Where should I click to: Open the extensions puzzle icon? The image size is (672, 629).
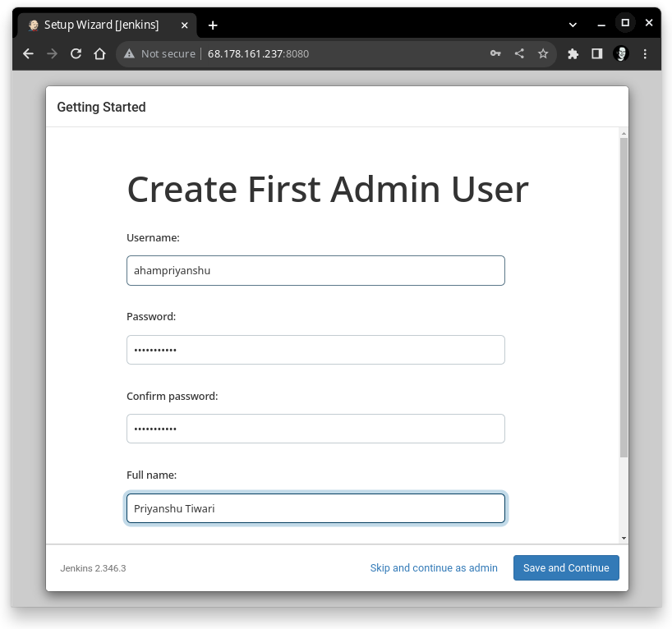click(x=573, y=53)
